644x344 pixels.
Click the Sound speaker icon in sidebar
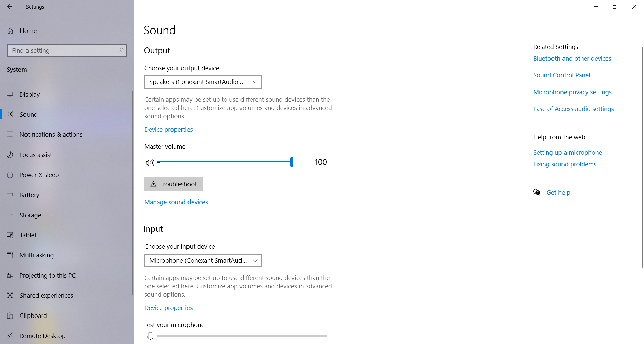[x=10, y=114]
